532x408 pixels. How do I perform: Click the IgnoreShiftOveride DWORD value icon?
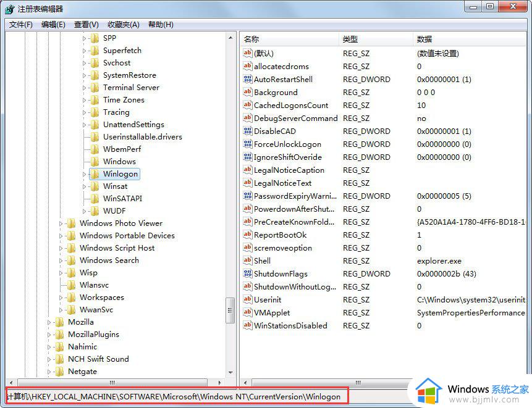(248, 157)
